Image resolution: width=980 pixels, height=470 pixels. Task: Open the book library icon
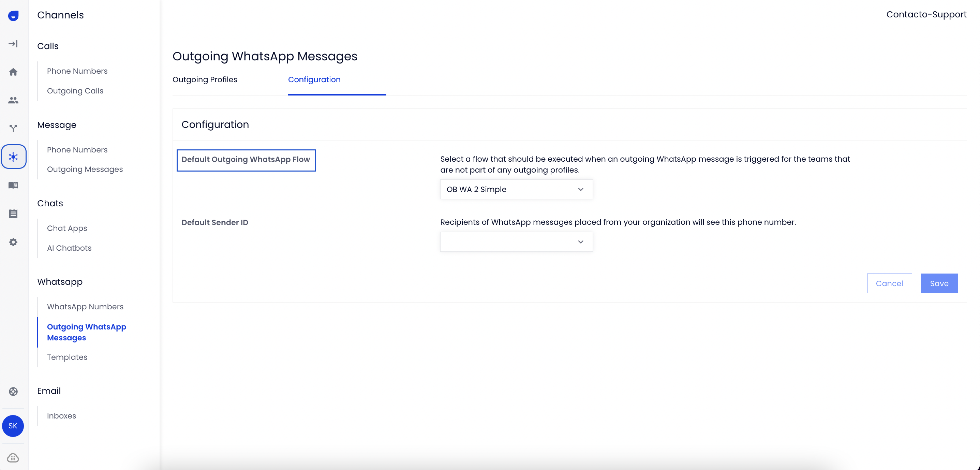coord(13,185)
